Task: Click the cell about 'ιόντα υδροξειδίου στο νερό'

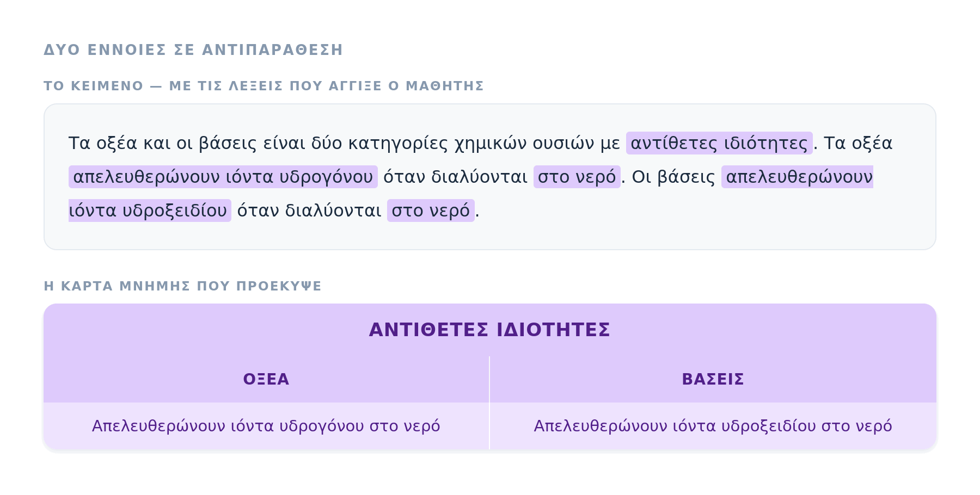Action: tap(713, 426)
